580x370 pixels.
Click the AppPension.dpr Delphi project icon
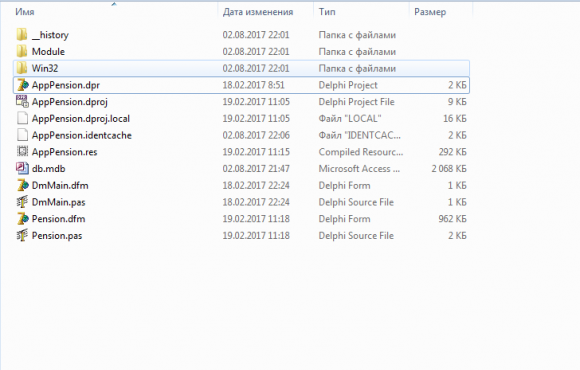23,85
